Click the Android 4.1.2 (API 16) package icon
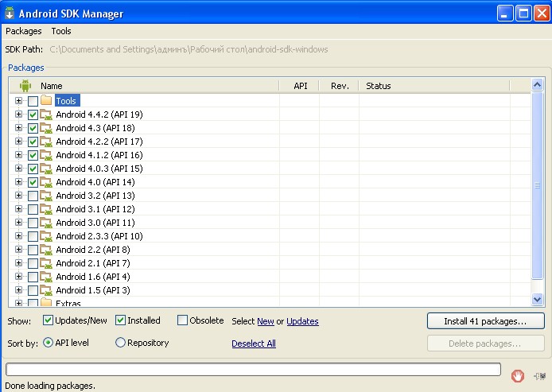This screenshot has height=392, width=552. pos(46,155)
